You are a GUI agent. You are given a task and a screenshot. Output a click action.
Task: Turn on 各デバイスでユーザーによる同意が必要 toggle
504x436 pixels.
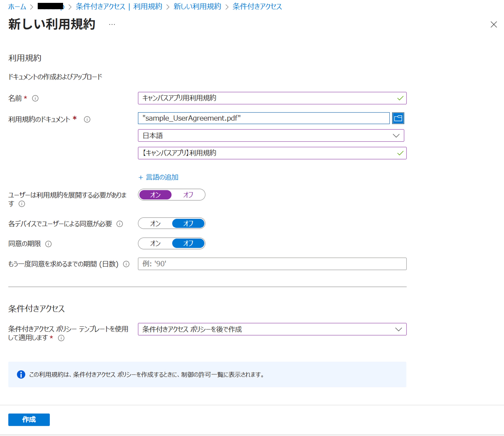click(155, 224)
